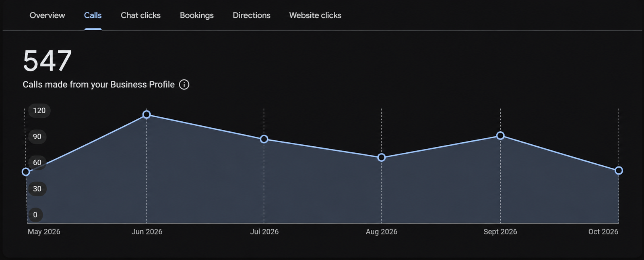Click the 'Sept 2026' x-axis label
Viewport: 644px width, 260px height.
(x=500, y=232)
